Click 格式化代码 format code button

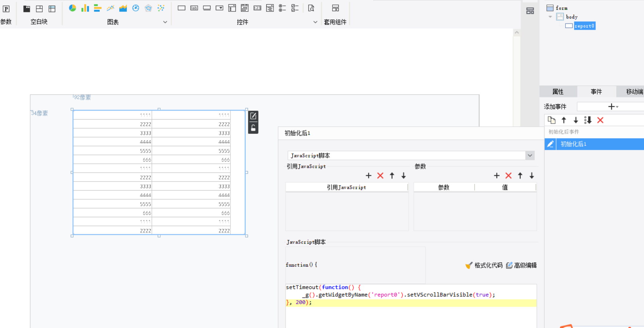tap(484, 265)
